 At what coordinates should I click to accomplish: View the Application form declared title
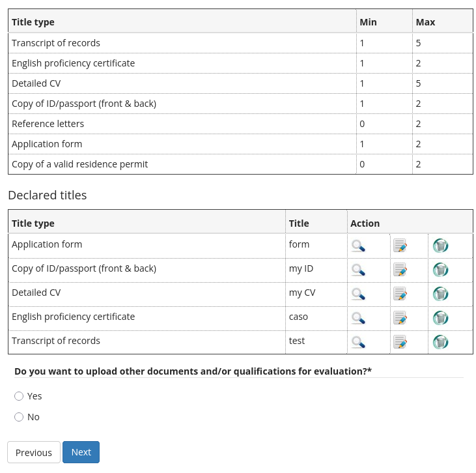[358, 246]
